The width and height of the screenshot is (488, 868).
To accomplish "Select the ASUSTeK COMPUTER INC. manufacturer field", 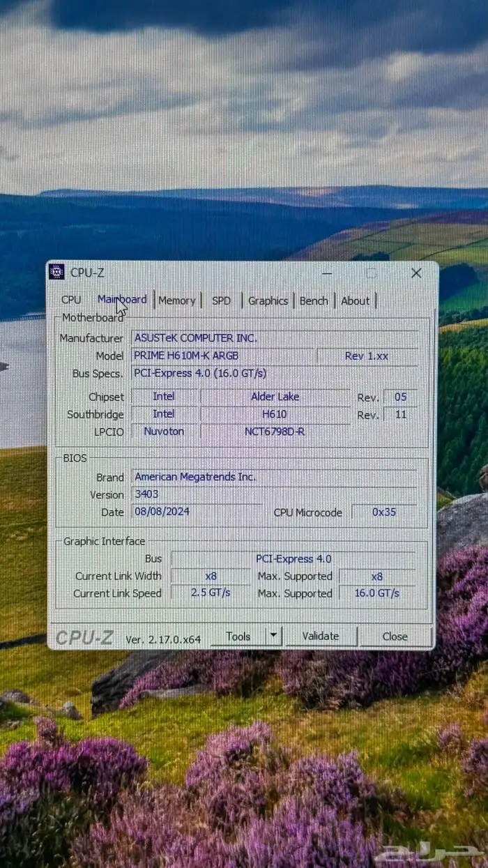I will click(275, 338).
